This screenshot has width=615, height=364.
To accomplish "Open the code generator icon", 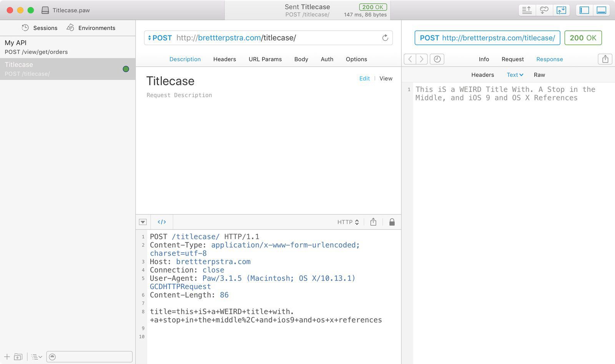I will tap(162, 222).
